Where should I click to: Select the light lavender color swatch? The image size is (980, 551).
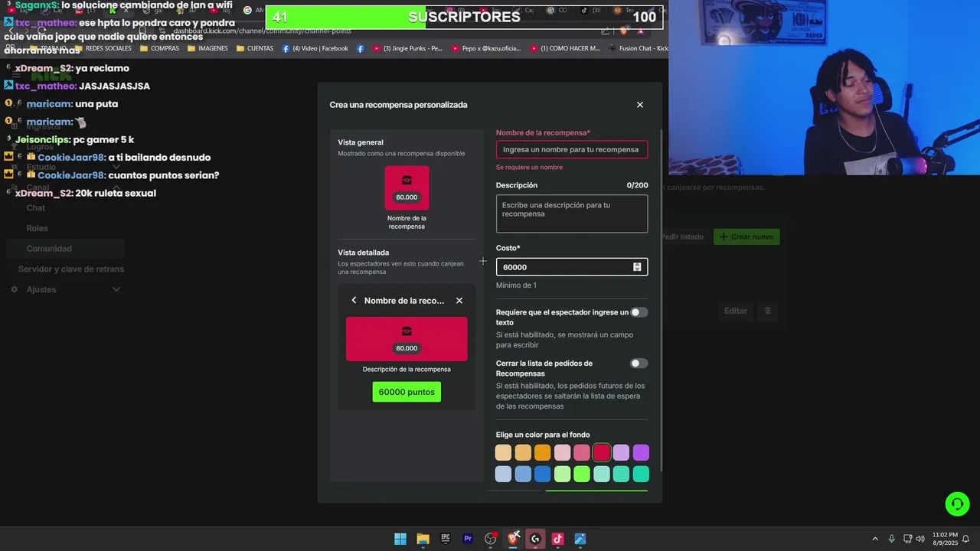tap(621, 453)
